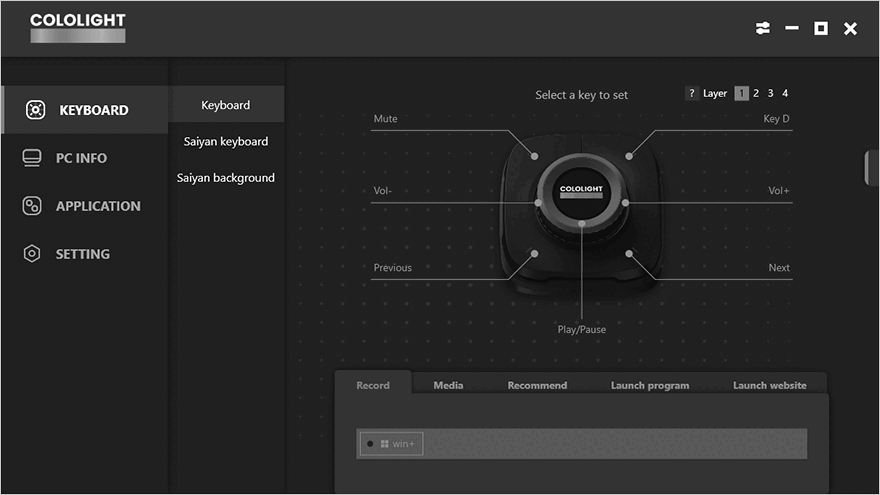The image size is (880, 495).
Task: Go to the KEYBOARD section
Action: (x=85, y=109)
